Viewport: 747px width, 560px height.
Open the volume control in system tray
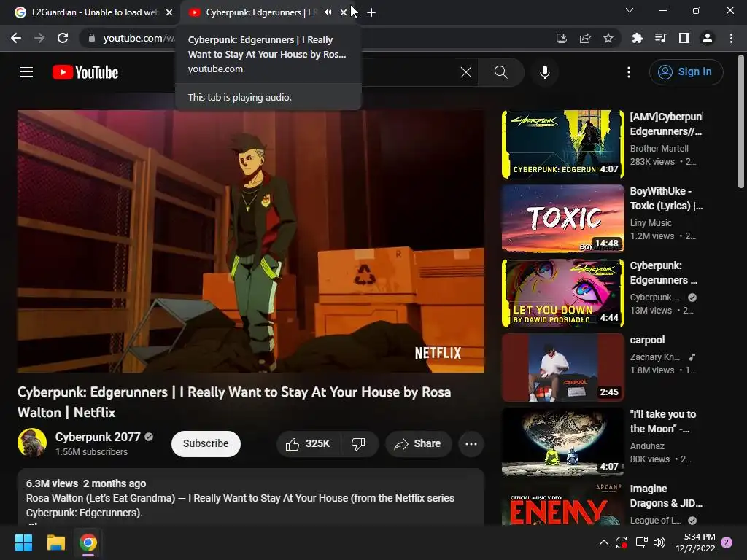coord(659,542)
